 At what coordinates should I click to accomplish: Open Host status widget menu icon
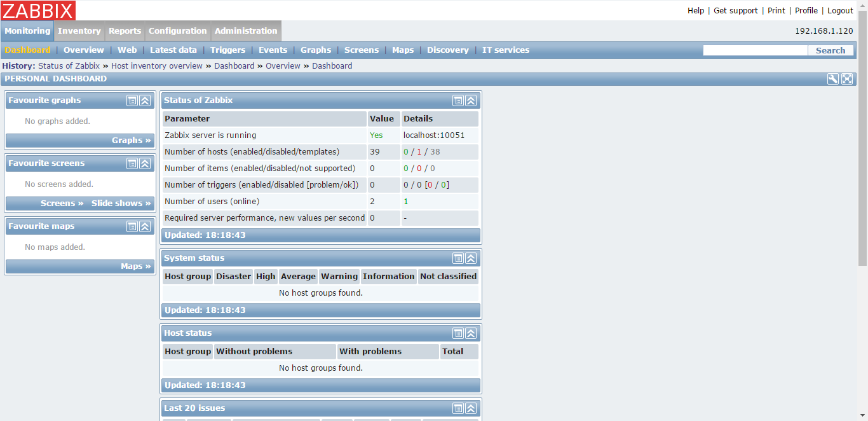click(x=458, y=333)
